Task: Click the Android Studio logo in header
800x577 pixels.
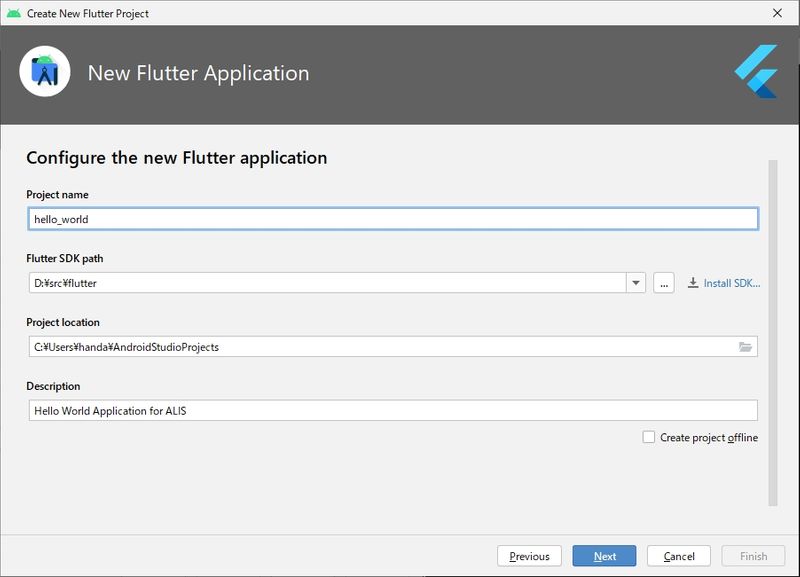Action: tap(44, 73)
